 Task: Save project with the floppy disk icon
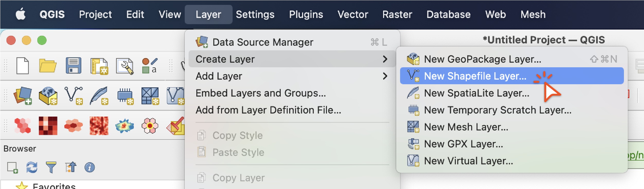pyautogui.click(x=73, y=65)
